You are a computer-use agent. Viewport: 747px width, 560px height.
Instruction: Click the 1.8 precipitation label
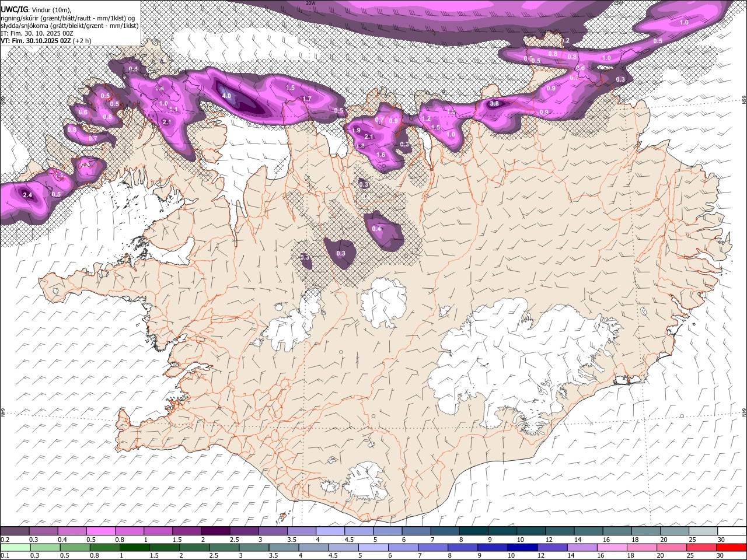360,146
